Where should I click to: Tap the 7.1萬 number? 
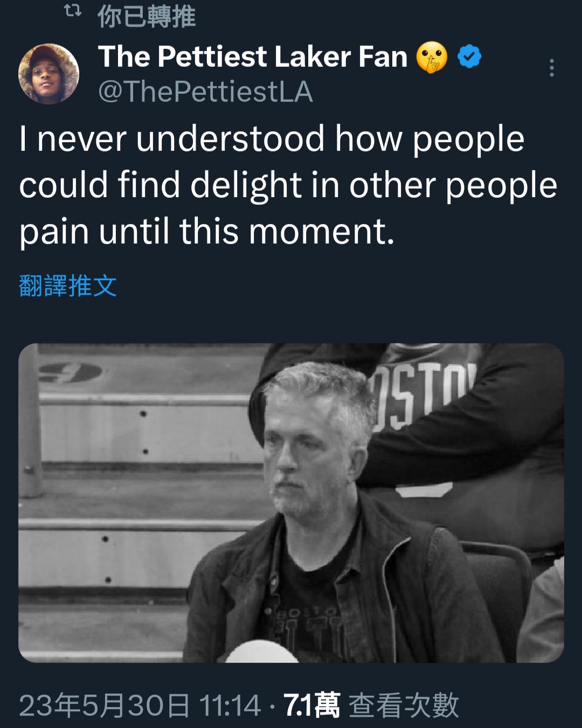tap(311, 705)
